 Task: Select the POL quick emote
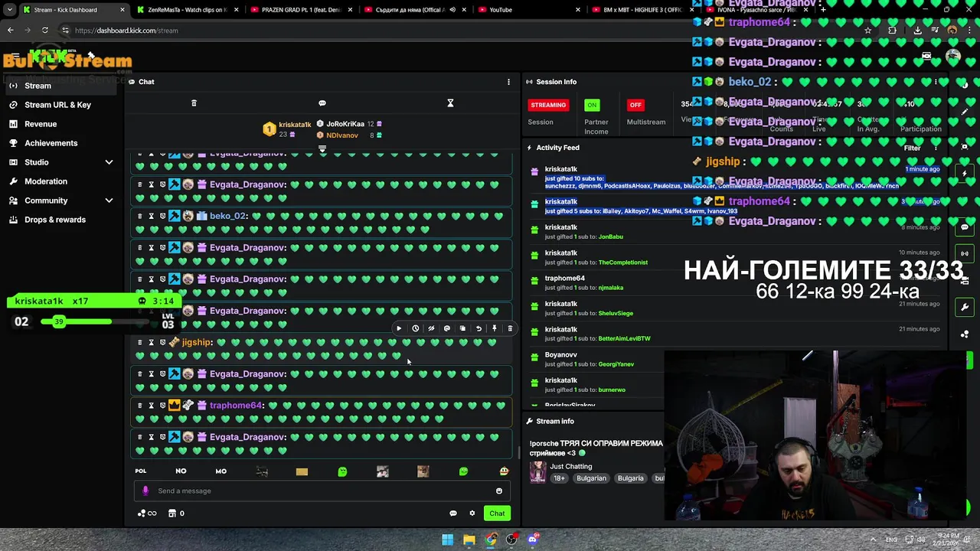[141, 471]
